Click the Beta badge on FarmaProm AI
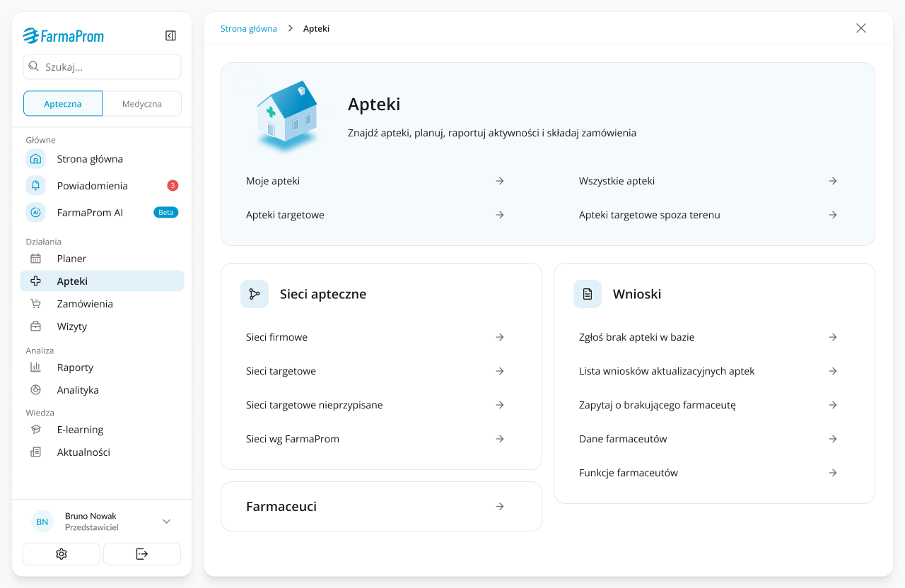 click(166, 212)
